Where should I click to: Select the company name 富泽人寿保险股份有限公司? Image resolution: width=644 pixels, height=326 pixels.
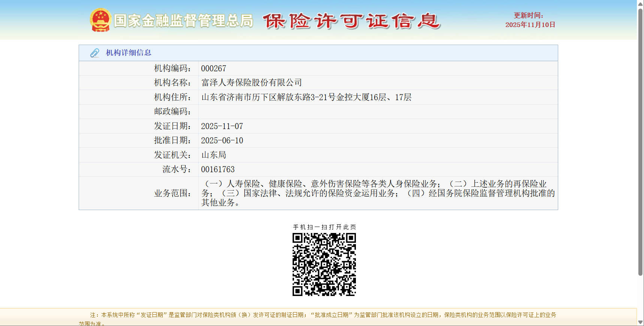[x=251, y=83]
